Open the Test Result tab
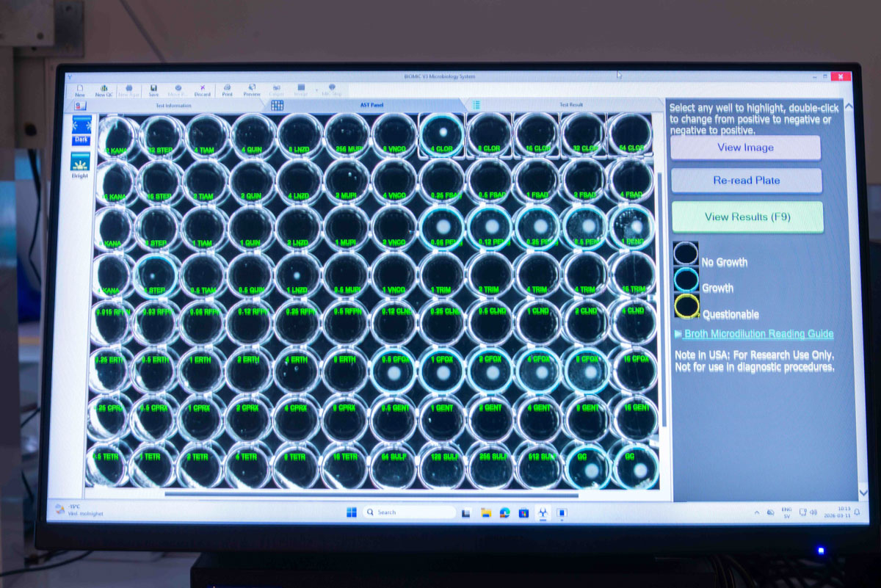 coord(571,104)
